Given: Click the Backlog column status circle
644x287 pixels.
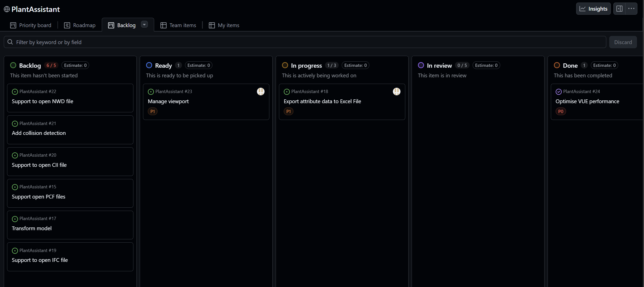Looking at the screenshot, I should pos(13,65).
